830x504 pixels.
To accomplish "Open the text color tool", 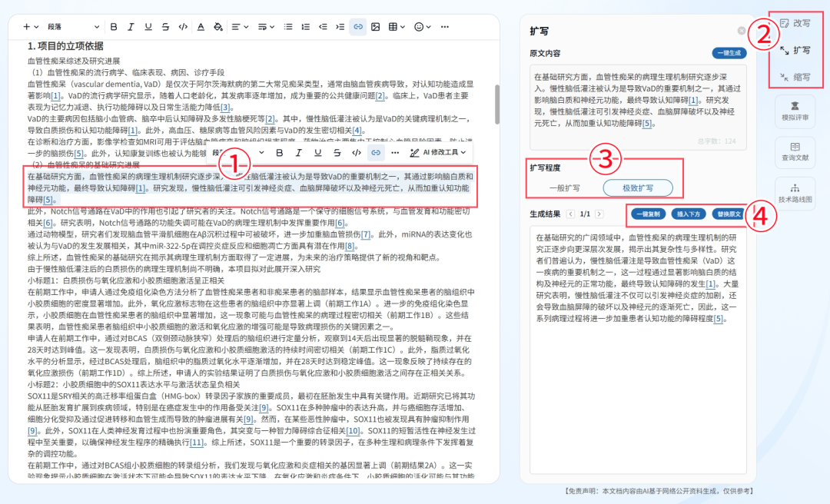I will (201, 27).
